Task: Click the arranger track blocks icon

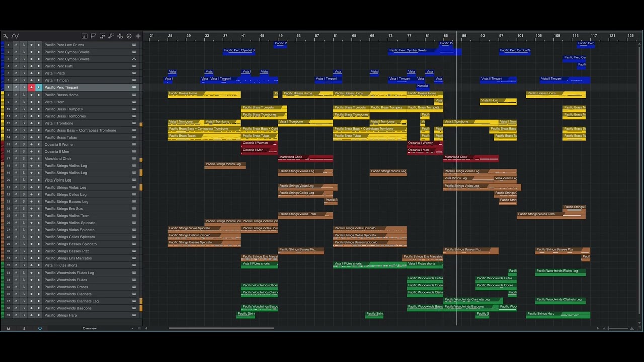Action: [x=102, y=36]
